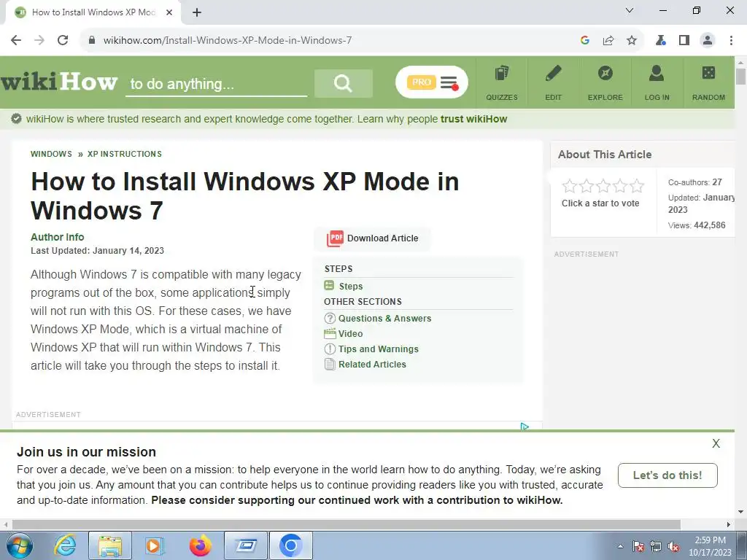Click the 'Views: 442,586' text
The image size is (747, 560).
point(697,225)
